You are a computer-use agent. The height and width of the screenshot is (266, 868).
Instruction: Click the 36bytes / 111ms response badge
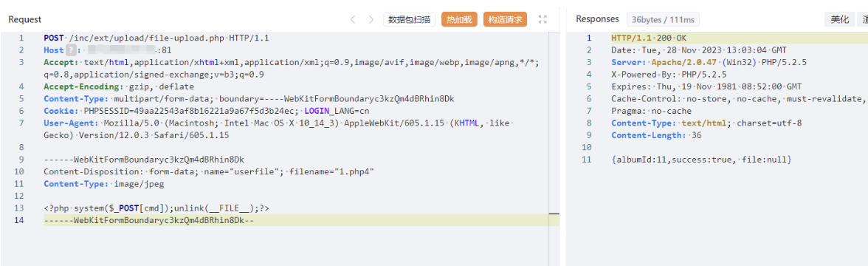[x=663, y=20]
